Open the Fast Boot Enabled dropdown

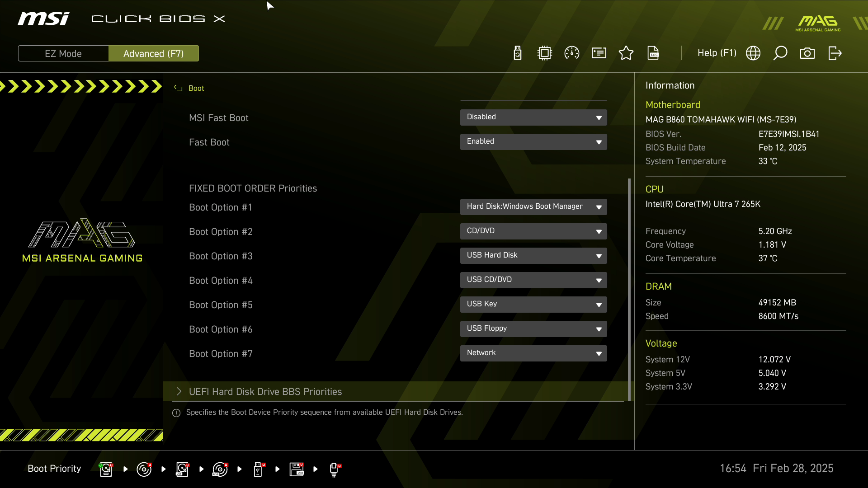coord(533,142)
